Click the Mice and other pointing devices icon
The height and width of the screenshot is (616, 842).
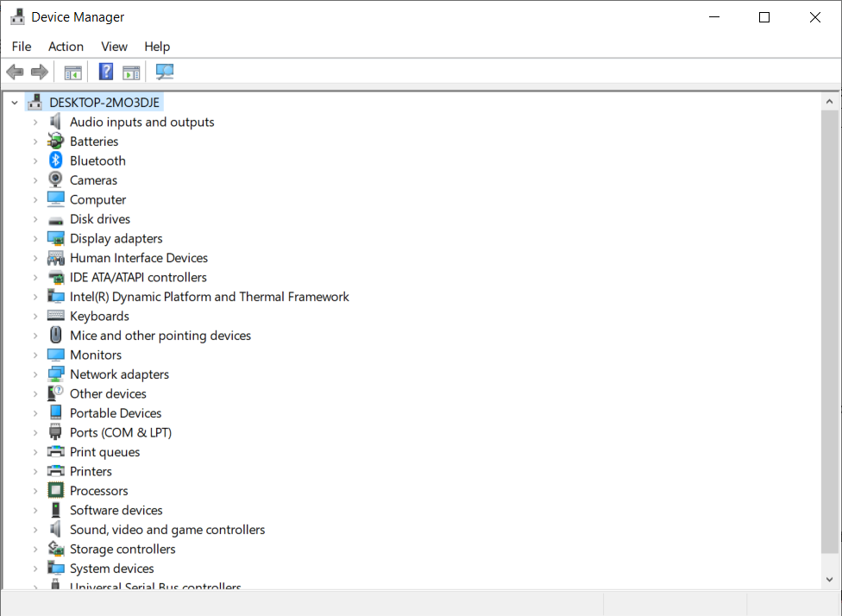point(55,335)
